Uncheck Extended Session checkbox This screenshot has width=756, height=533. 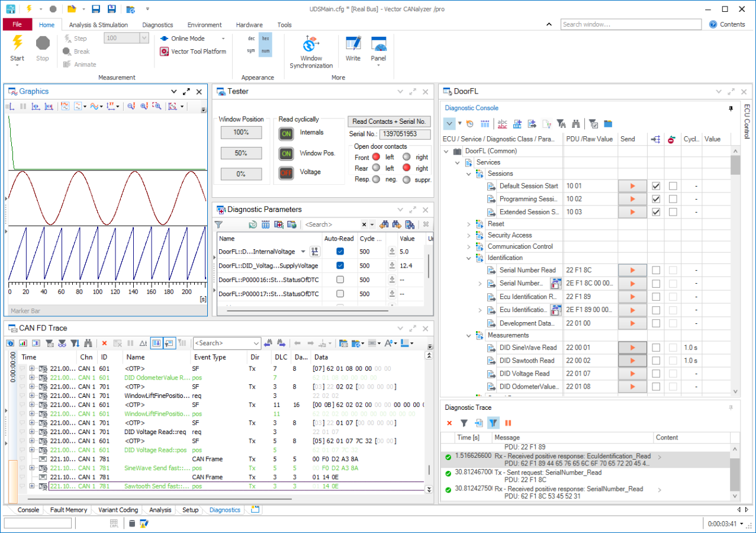[656, 212]
